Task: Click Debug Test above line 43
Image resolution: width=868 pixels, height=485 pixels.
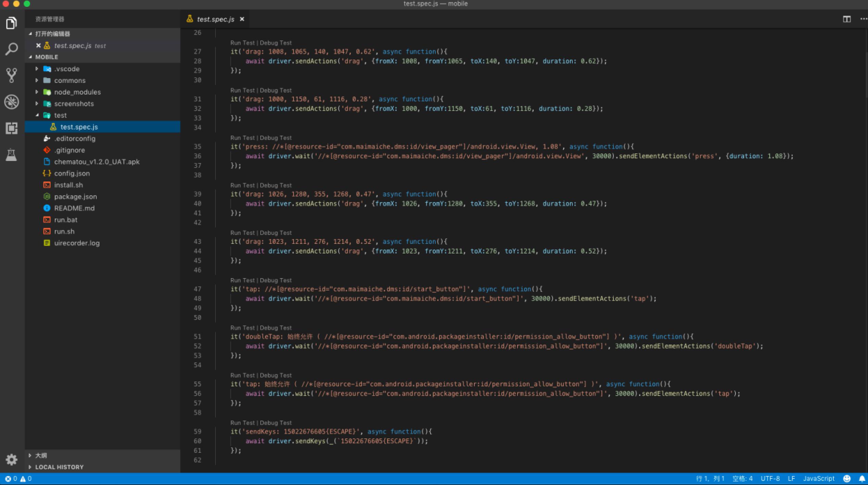Action: pyautogui.click(x=275, y=233)
